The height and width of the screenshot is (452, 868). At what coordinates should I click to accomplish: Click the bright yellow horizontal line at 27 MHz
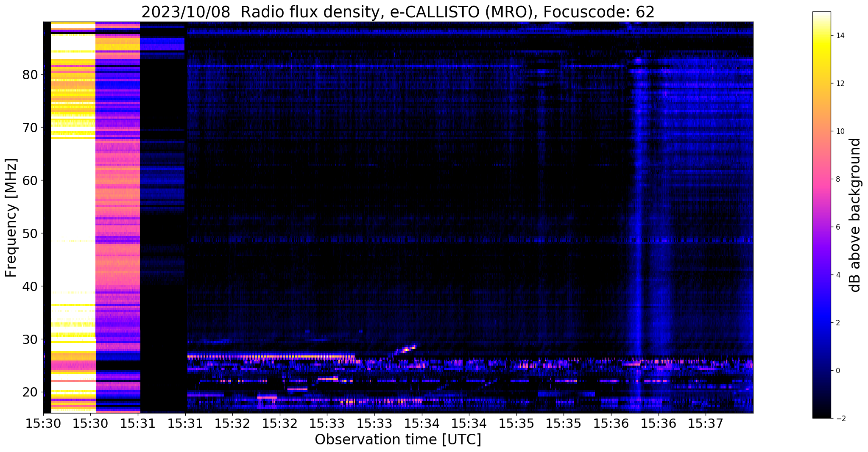(271, 356)
